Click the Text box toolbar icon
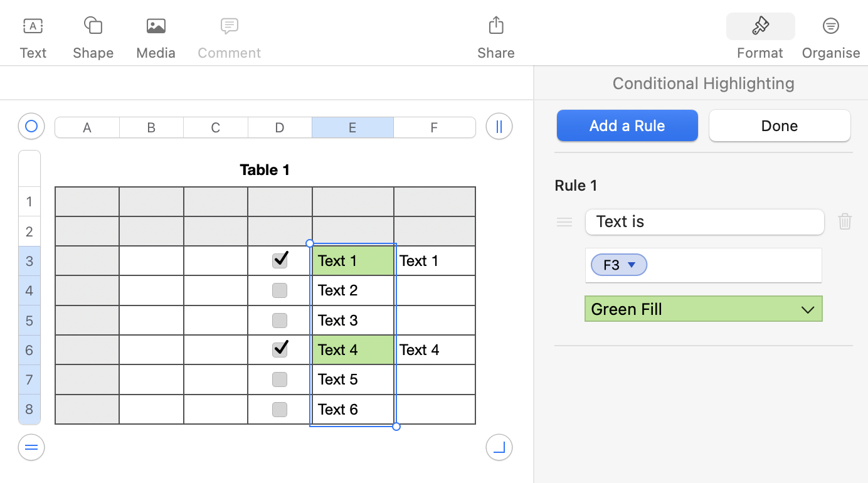 point(33,26)
